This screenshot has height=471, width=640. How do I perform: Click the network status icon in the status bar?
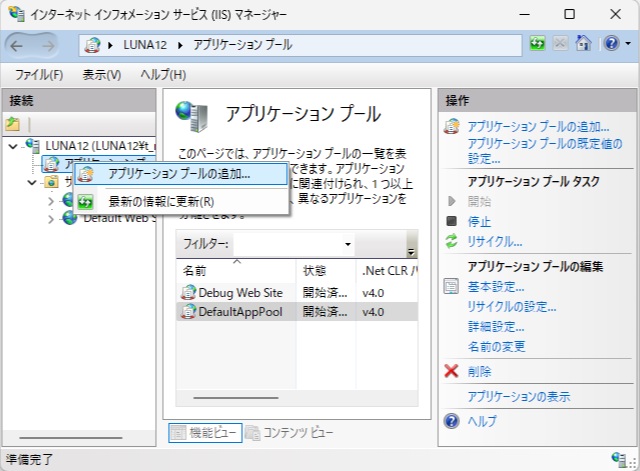(x=618, y=459)
